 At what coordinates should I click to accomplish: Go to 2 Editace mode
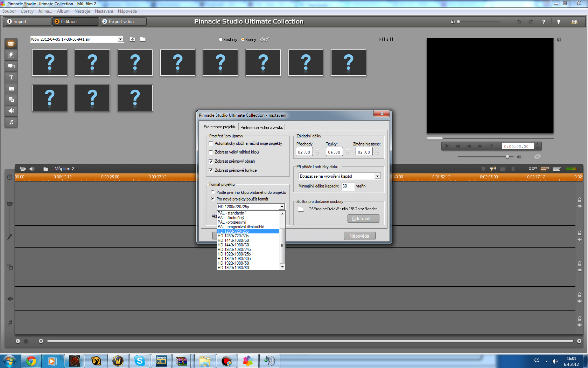76,21
